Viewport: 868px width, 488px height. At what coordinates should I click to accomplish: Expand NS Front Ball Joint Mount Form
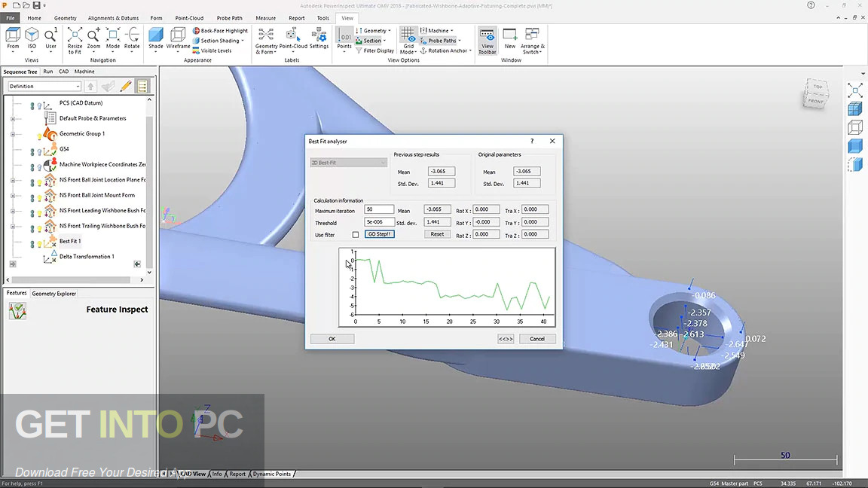(x=13, y=195)
